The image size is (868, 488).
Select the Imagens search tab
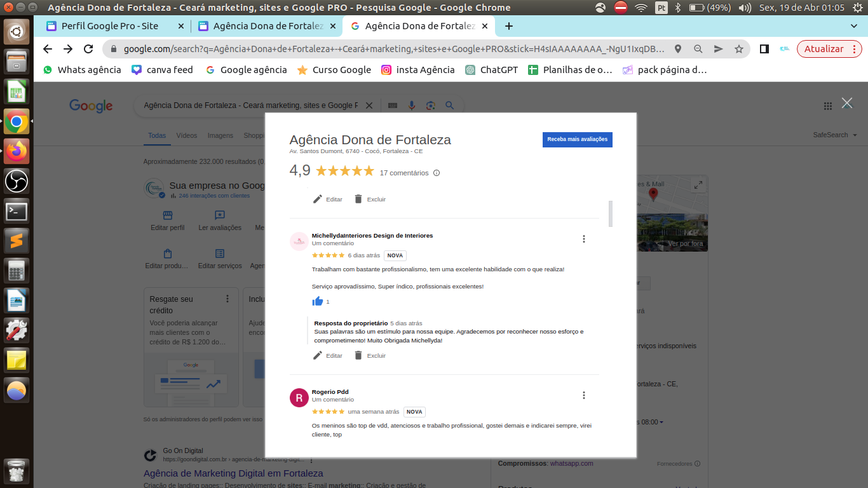(220, 135)
